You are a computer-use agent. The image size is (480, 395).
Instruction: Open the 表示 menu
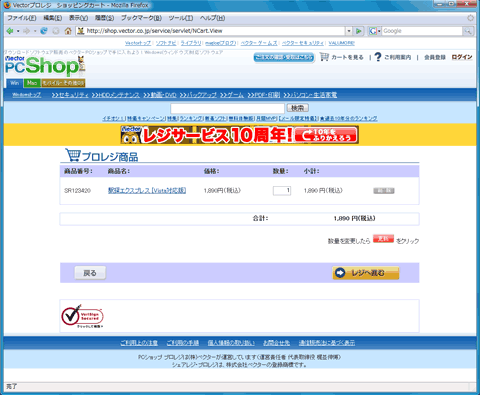pyautogui.click(x=78, y=18)
